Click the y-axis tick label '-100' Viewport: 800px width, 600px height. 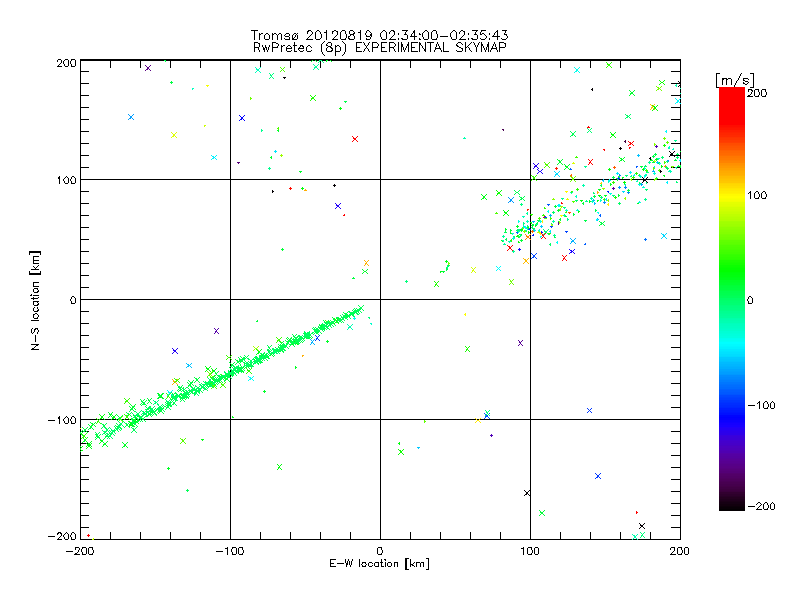tap(62, 420)
